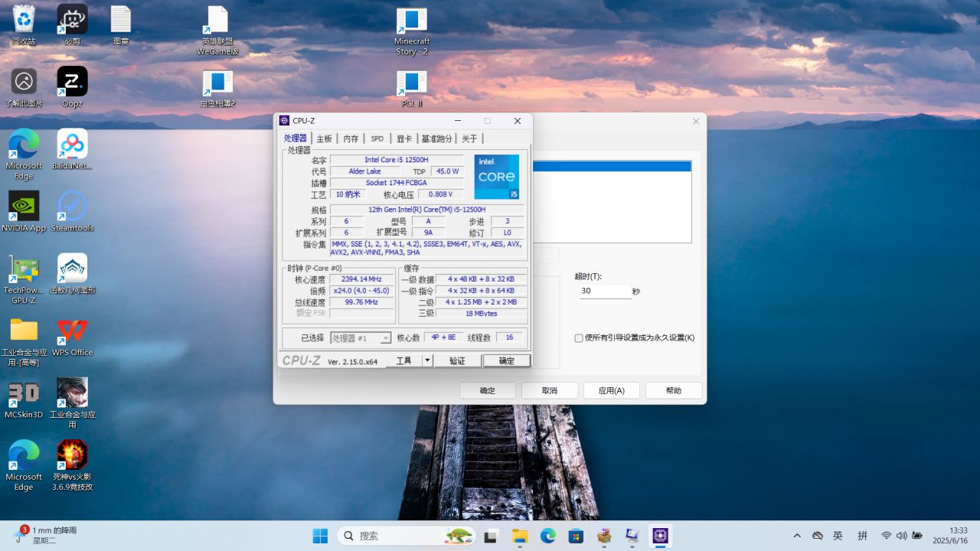Open Steamtools desktop shortcut
The height and width of the screenshot is (551, 980).
coord(72,207)
